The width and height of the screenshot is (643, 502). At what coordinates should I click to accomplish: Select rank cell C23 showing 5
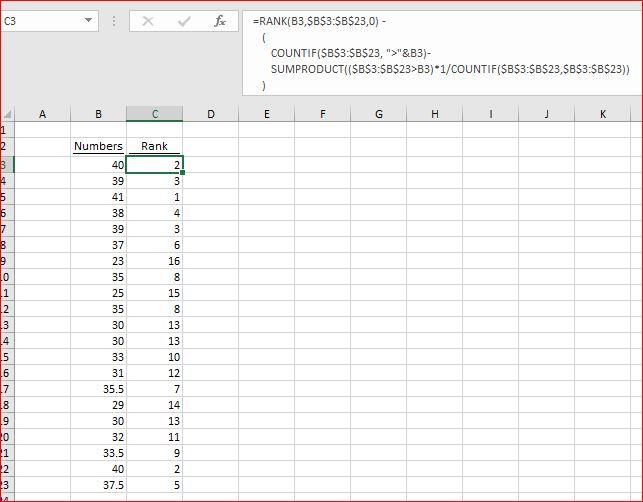tap(155, 485)
